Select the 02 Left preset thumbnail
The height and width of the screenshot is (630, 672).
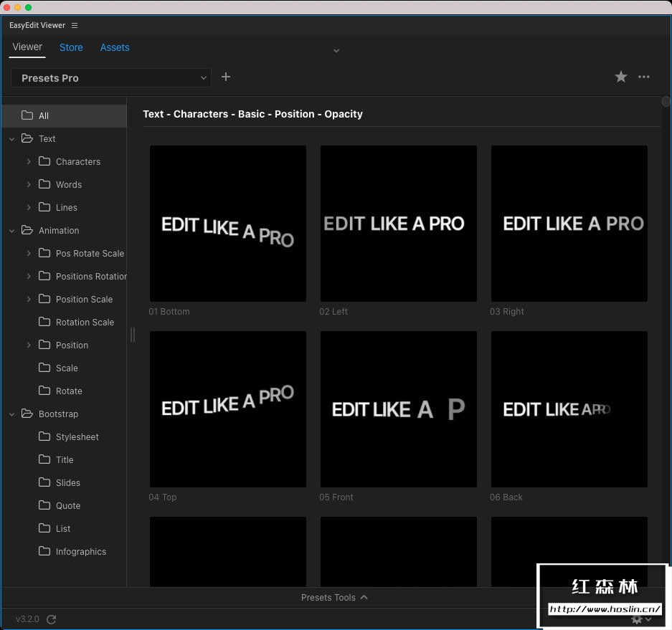coord(399,224)
